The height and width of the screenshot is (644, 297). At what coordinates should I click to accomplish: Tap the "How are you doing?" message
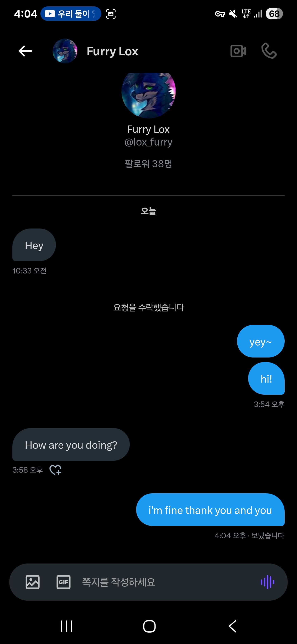pyautogui.click(x=71, y=444)
